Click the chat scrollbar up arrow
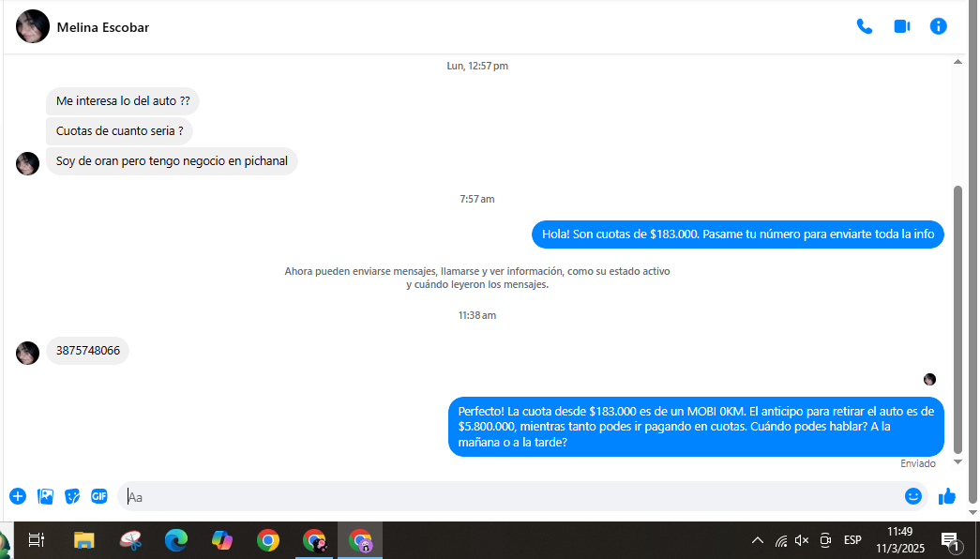 click(x=957, y=62)
